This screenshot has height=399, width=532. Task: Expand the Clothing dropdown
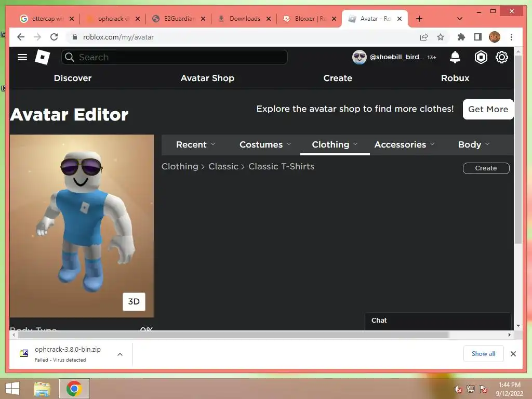(335, 144)
